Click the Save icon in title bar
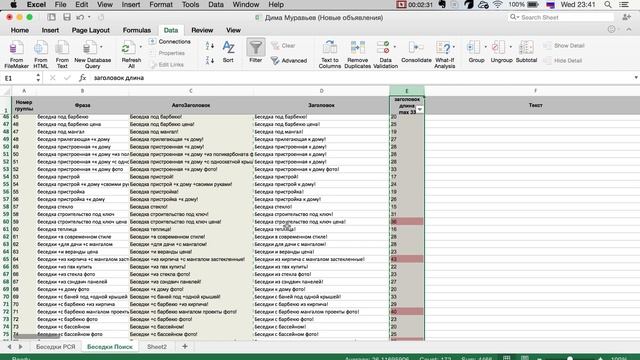The image size is (640, 360). point(67,17)
